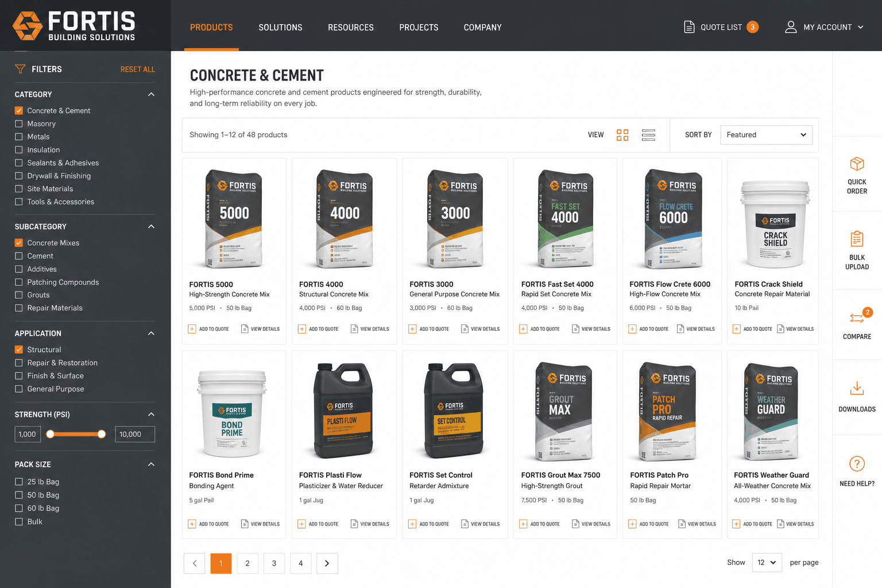This screenshot has height=588, width=882.
Task: Uncheck the Concrete Mixes subcategory
Action: coord(19,243)
